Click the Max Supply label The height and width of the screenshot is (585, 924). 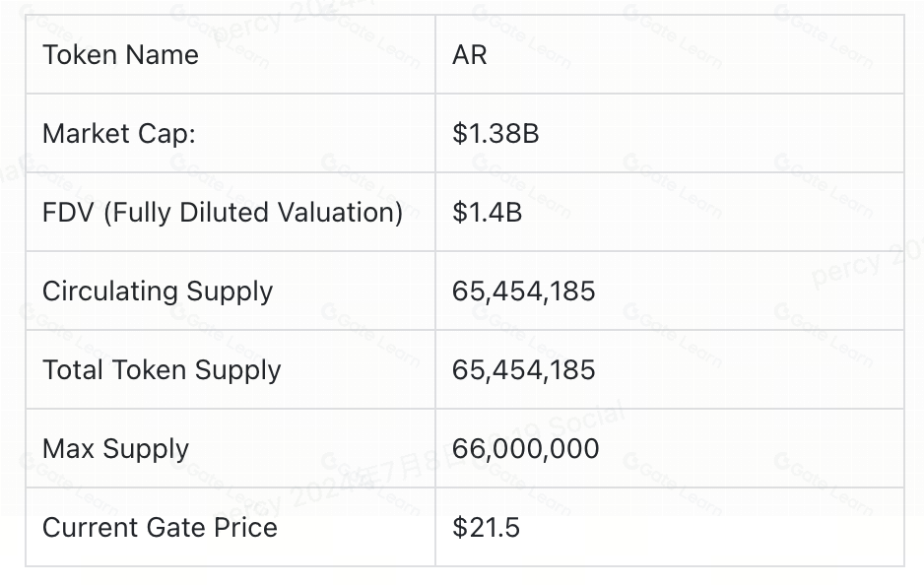point(115,449)
